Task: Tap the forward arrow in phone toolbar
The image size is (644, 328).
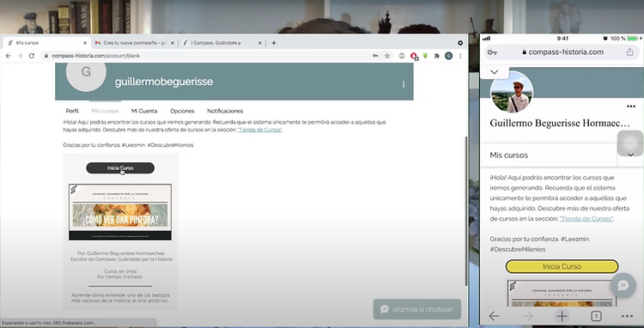Action: (x=528, y=316)
